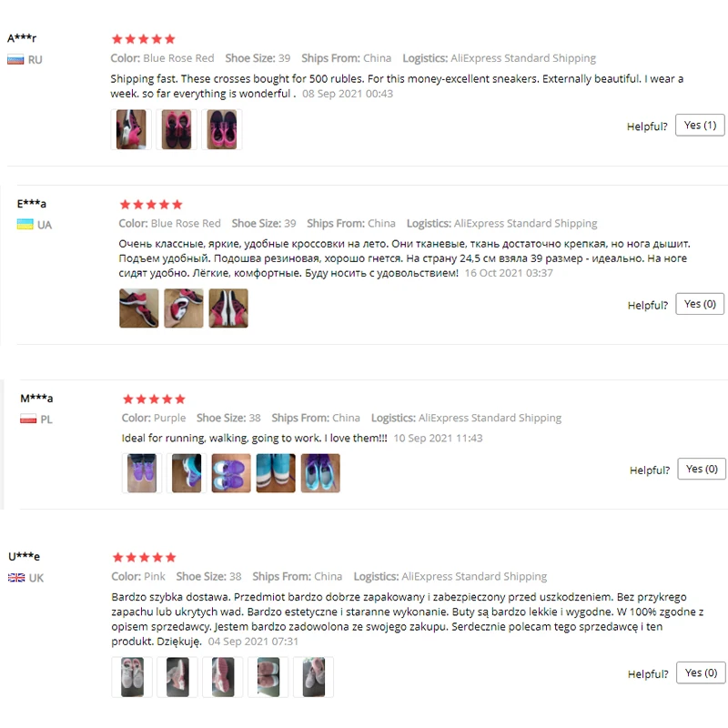The image size is (728, 728).
Task: Click the Ukrainian flag icon beside UA
Action: [25, 224]
